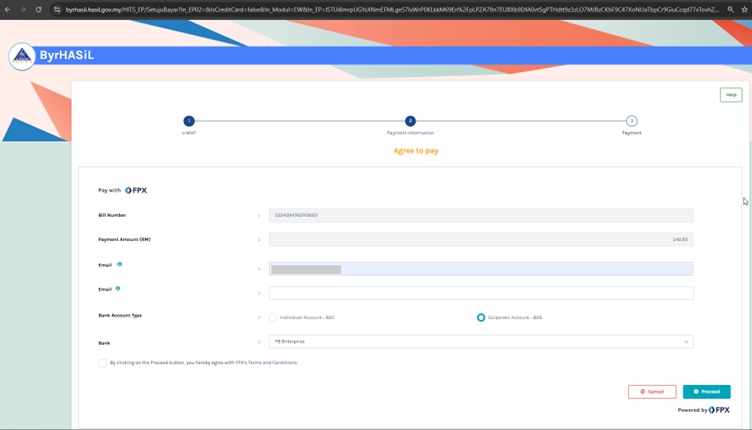Reload the page with the refresh icon
Screen dimensions: 752x430
[x=39, y=9]
